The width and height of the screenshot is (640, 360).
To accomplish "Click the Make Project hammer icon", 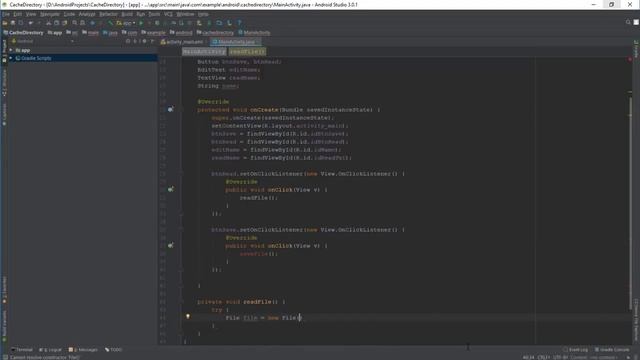I will coord(110,23).
